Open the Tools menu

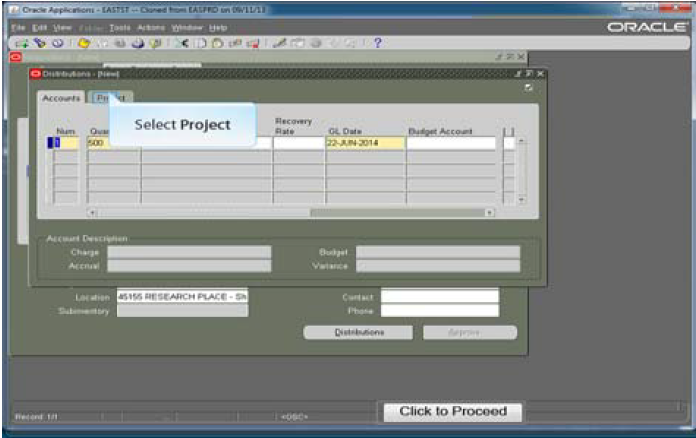(120, 28)
